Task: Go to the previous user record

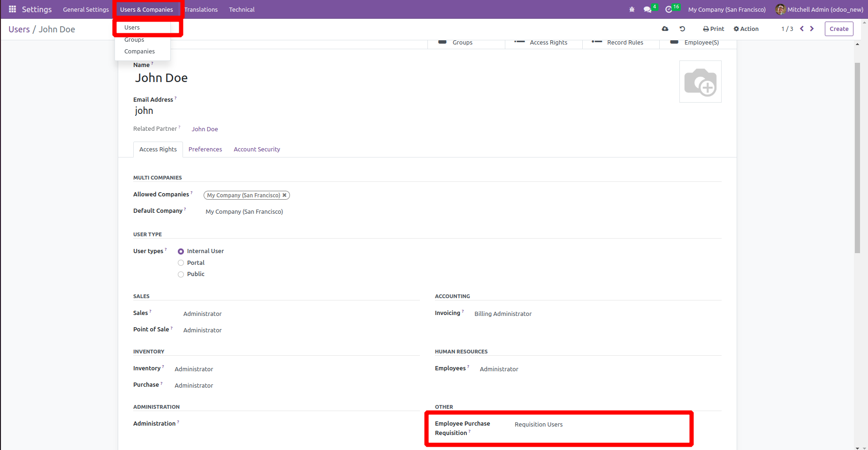Action: (x=802, y=29)
